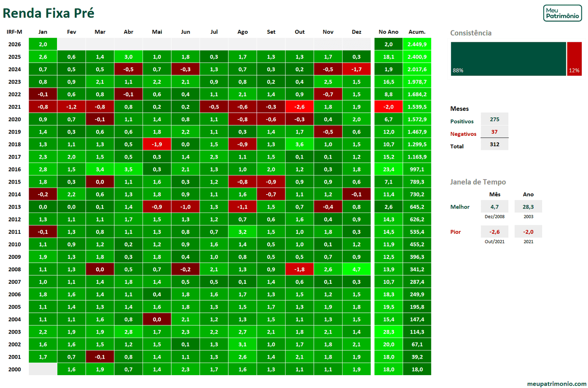This screenshot has width=588, height=388.
Task: Select the best year value 28,3 box
Action: coord(528,207)
